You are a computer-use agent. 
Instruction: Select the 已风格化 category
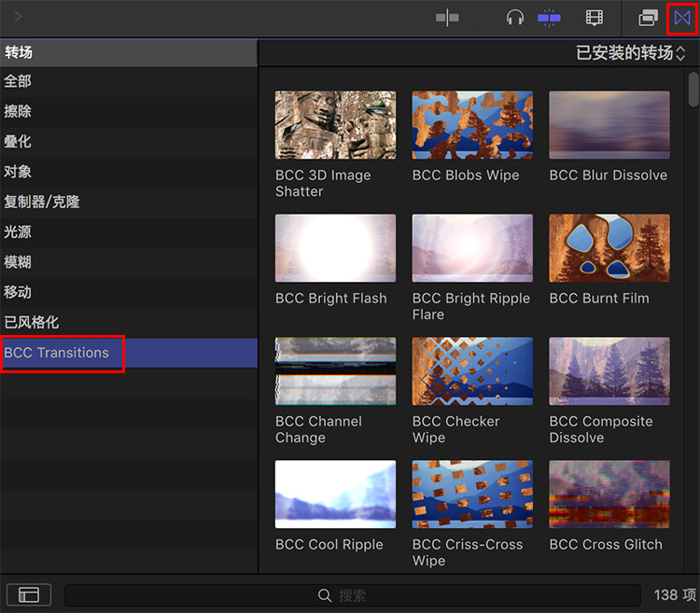(129, 323)
